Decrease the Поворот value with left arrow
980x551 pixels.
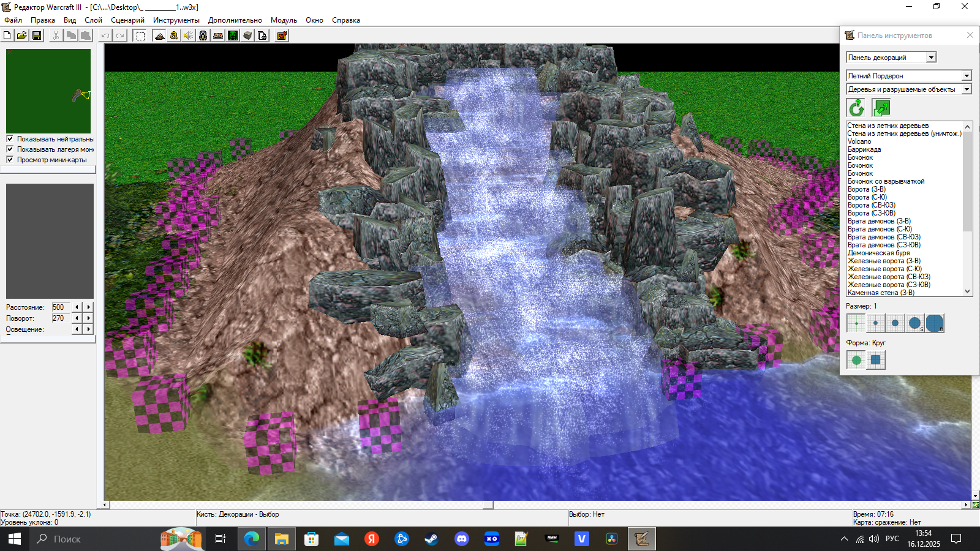pyautogui.click(x=77, y=318)
